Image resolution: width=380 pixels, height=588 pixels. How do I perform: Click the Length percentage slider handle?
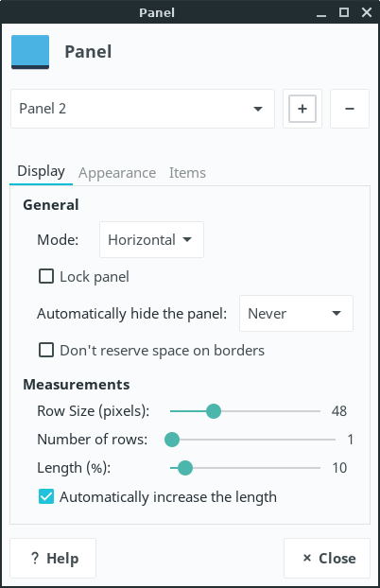click(185, 468)
